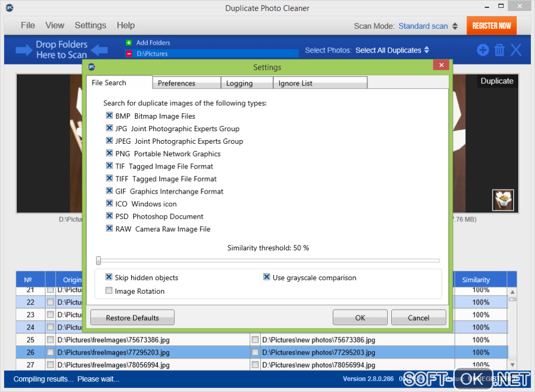The width and height of the screenshot is (535, 392).
Task: Click row number 22 in results
Action: tap(30, 302)
